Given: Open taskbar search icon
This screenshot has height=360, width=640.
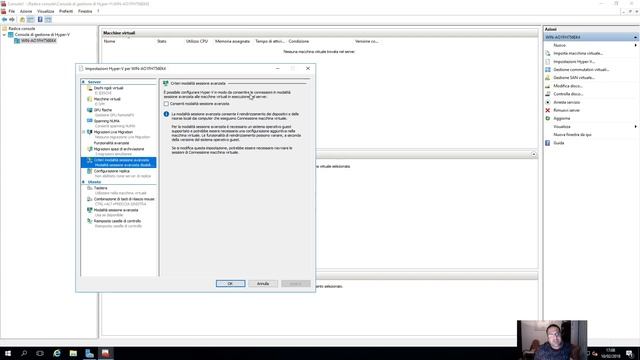Looking at the screenshot, I should 24,353.
